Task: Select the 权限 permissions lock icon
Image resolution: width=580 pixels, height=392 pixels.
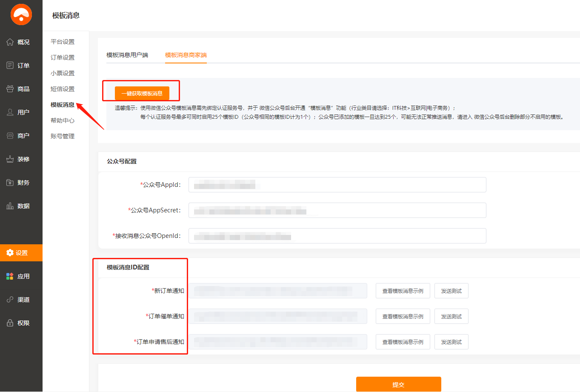Action: 10,323
